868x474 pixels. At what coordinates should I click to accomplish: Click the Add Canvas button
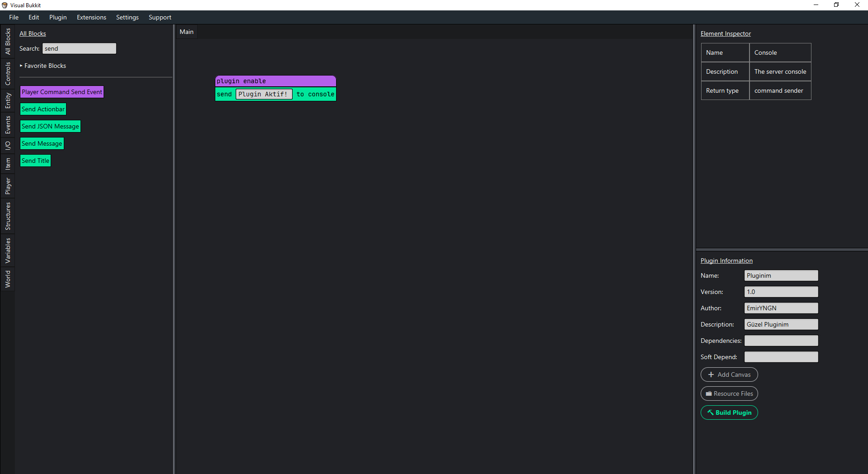[729, 374]
